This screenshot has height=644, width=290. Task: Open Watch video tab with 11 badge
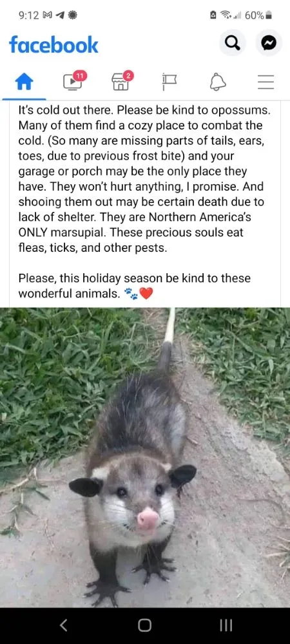[74, 81]
